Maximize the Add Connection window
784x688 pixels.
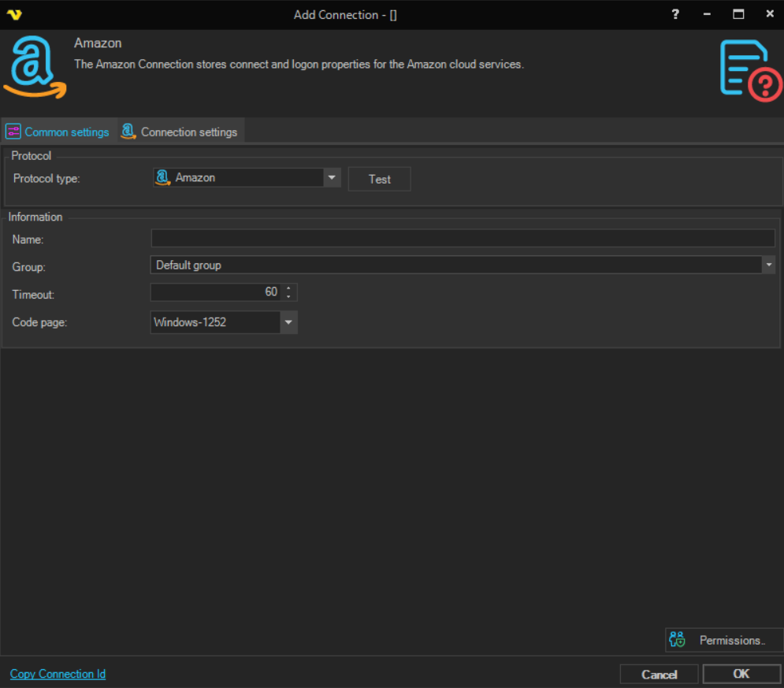point(738,14)
